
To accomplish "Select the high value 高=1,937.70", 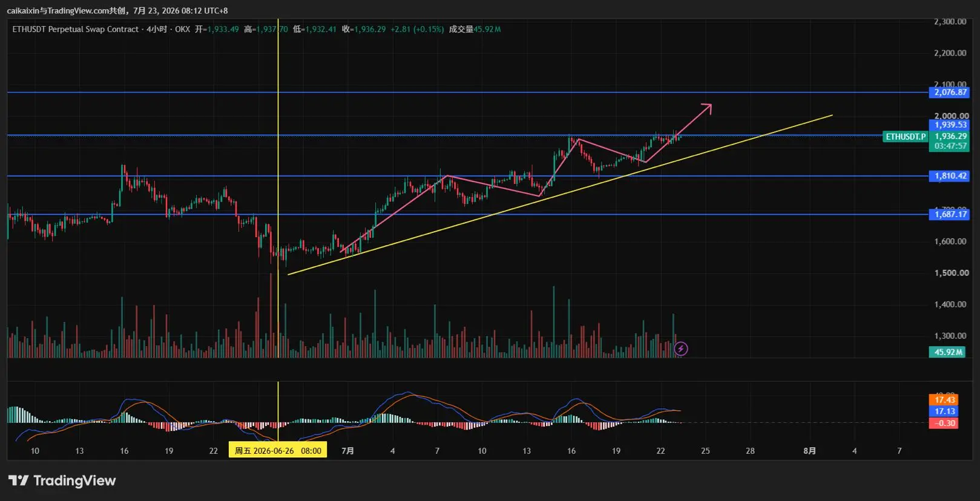I will point(266,29).
